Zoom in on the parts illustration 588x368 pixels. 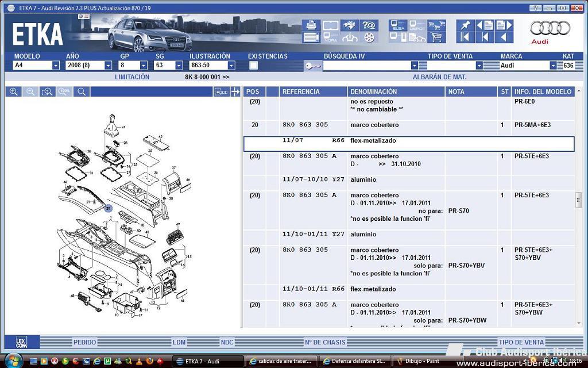click(x=13, y=92)
